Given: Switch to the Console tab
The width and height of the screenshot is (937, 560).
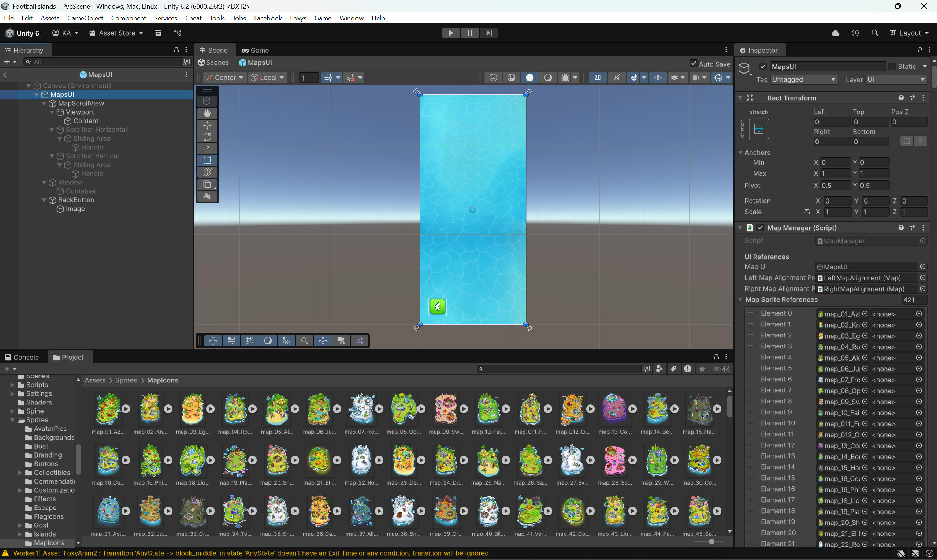Looking at the screenshot, I should pos(22,357).
